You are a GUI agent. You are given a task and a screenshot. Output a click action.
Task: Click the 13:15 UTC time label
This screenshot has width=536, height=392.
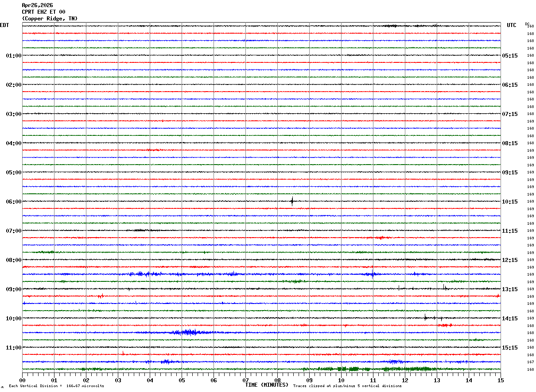(510, 289)
